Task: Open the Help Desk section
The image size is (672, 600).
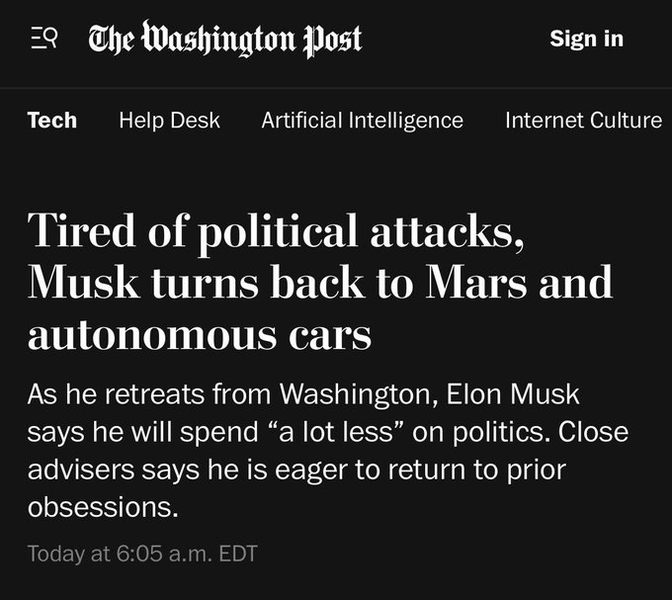Action: (169, 120)
